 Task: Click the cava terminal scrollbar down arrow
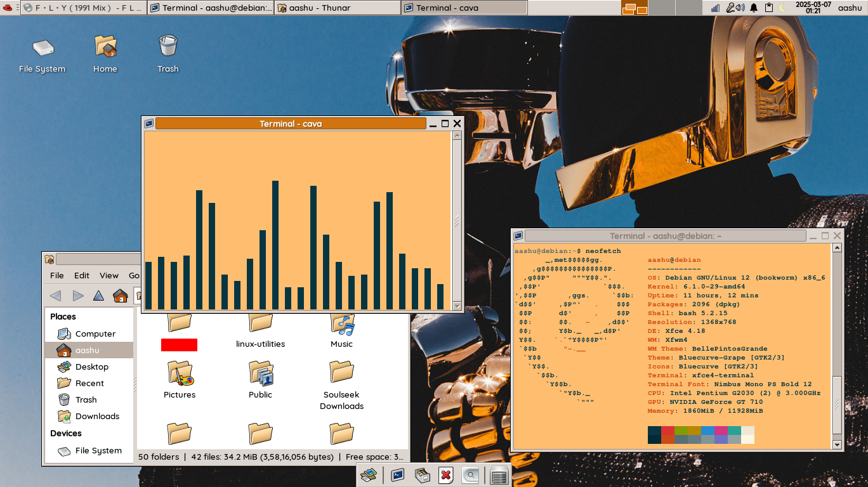[457, 306]
